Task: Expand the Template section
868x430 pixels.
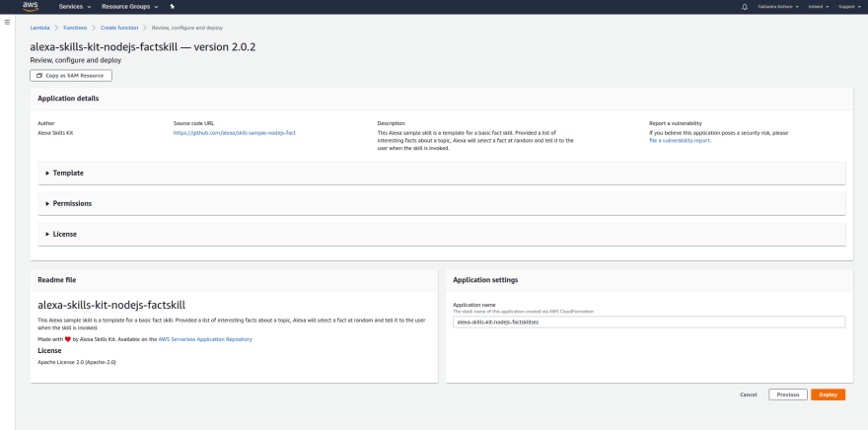Action: (441, 174)
